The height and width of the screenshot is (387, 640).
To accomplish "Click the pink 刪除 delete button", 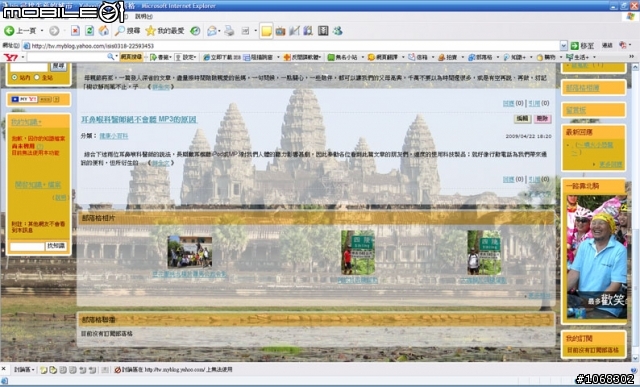I will (x=542, y=118).
